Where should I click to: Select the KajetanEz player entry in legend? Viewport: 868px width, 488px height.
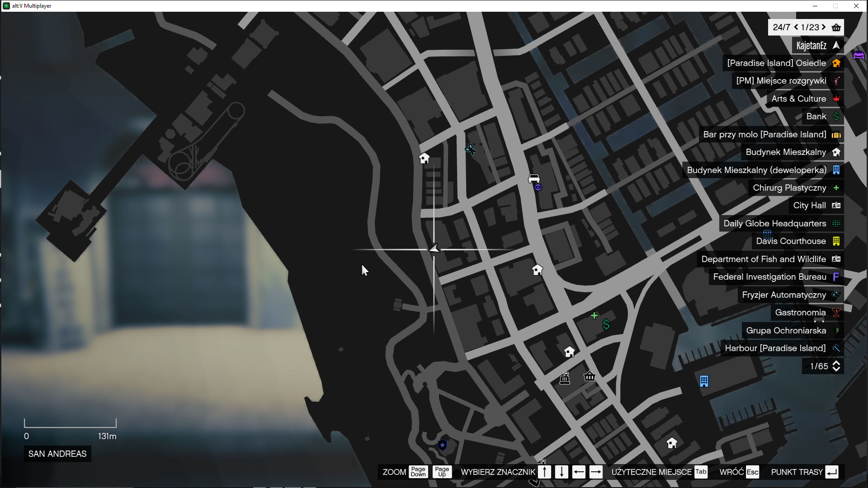(818, 45)
